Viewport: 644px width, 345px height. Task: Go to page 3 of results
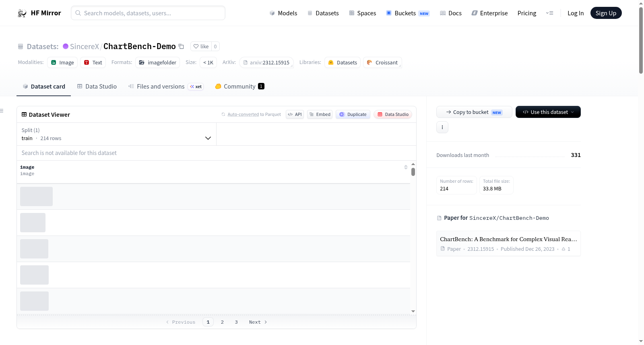[x=236, y=322]
